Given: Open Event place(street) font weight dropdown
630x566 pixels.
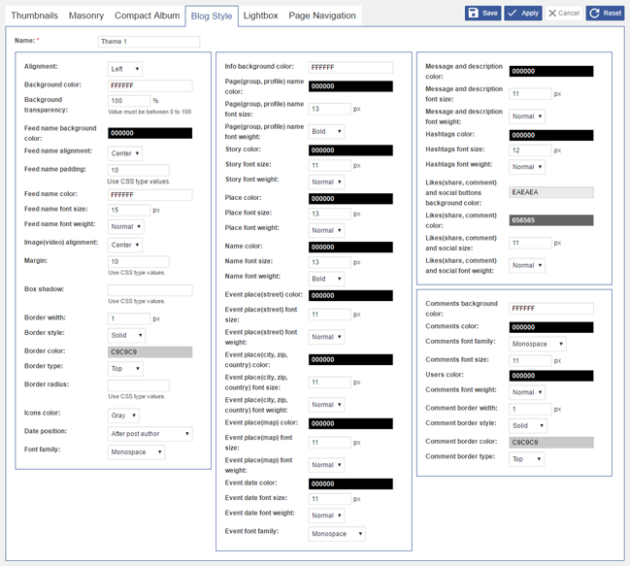Looking at the screenshot, I should click(326, 337).
